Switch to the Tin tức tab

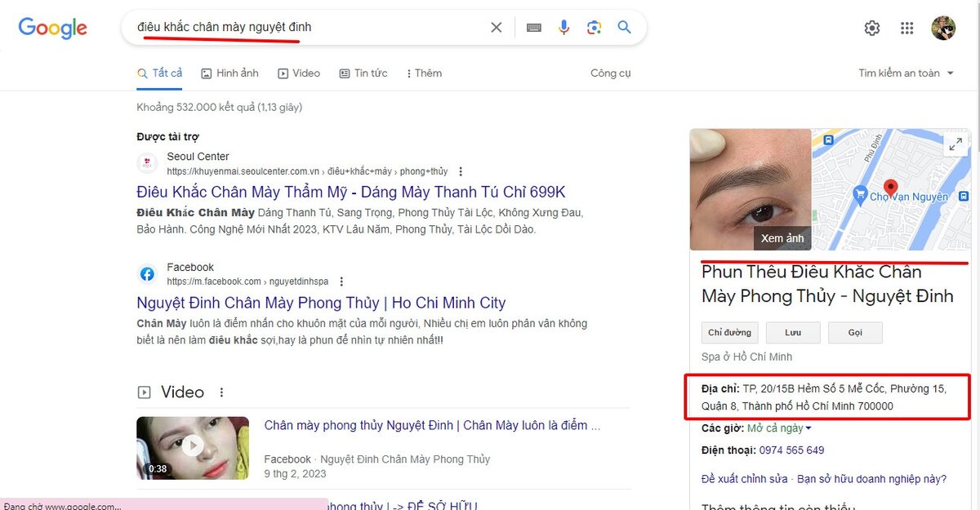[x=363, y=73]
